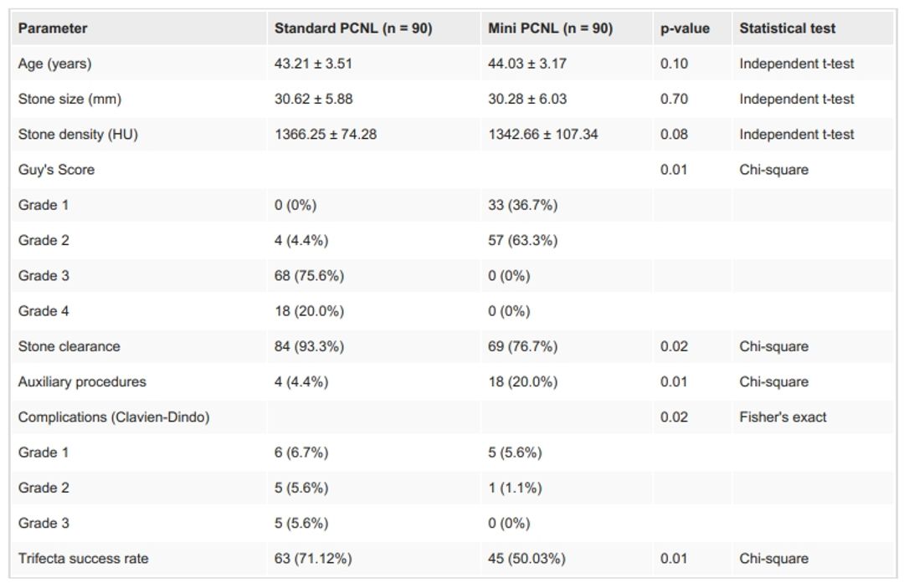Select the Auxiliary procedures row label
The width and height of the screenshot is (904, 588).
pyautogui.click(x=82, y=381)
